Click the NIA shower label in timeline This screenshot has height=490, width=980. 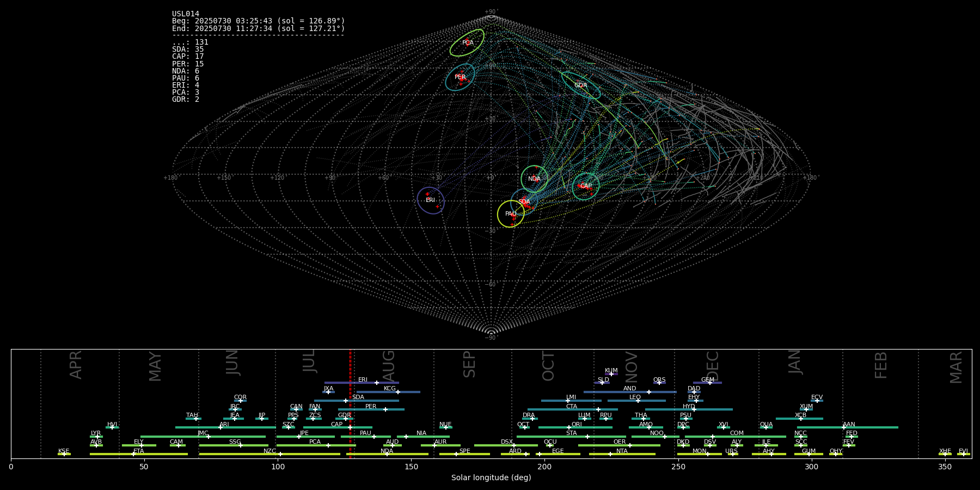[421, 433]
